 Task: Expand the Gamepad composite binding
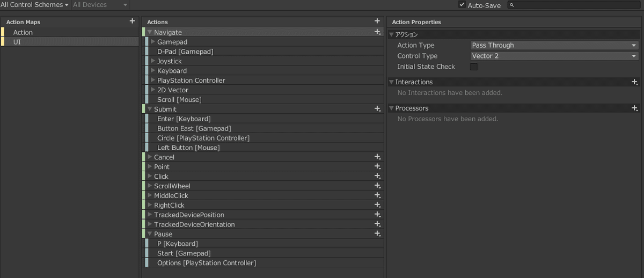click(x=153, y=42)
